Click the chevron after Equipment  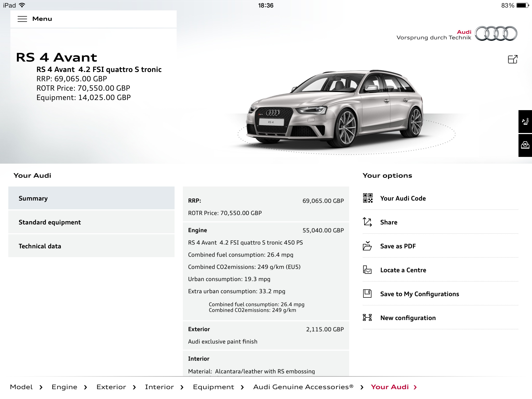pos(242,387)
